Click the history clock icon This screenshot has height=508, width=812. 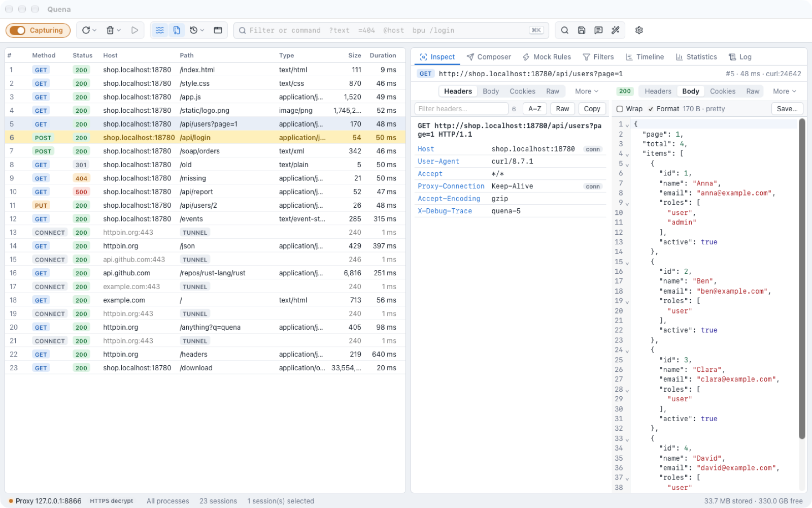pyautogui.click(x=193, y=30)
